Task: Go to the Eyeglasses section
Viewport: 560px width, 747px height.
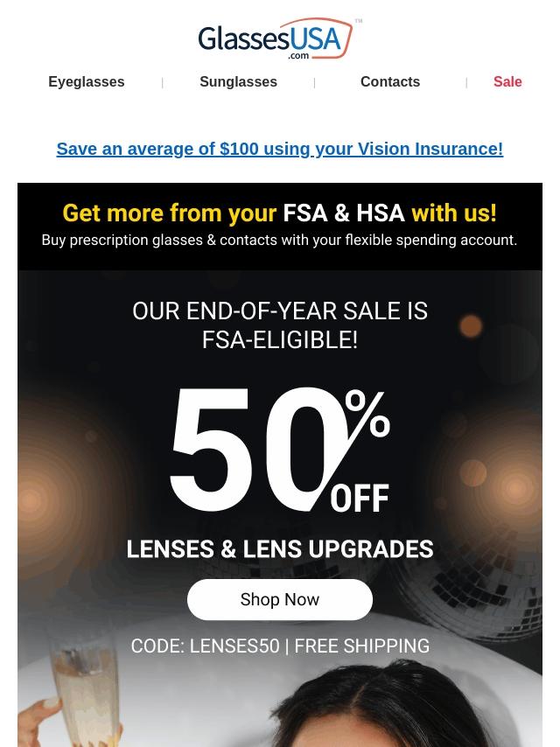Action: point(87,81)
